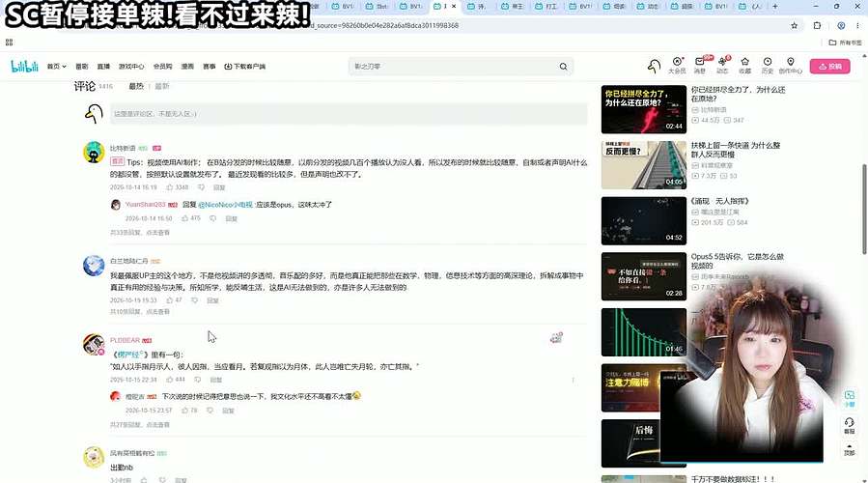Viewport: 868px width, 483px height.
Task: Open the 首页 dropdown menu
Action: click(x=56, y=67)
